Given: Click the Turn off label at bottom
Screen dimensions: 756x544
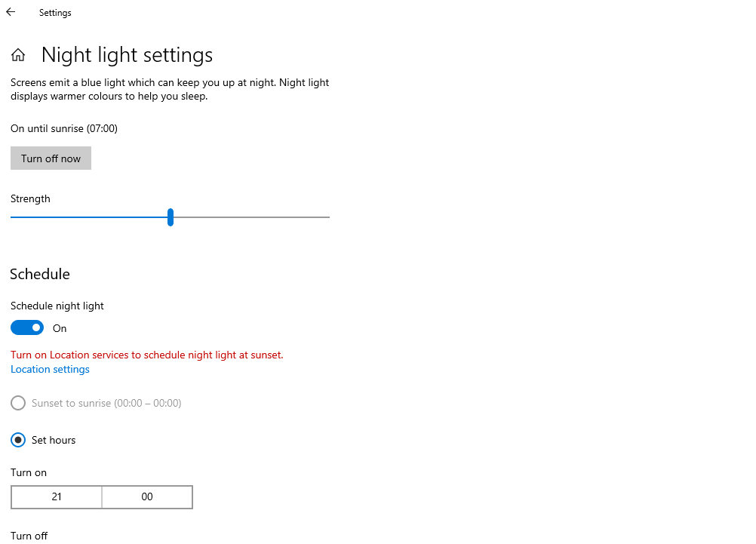Looking at the screenshot, I should point(29,536).
